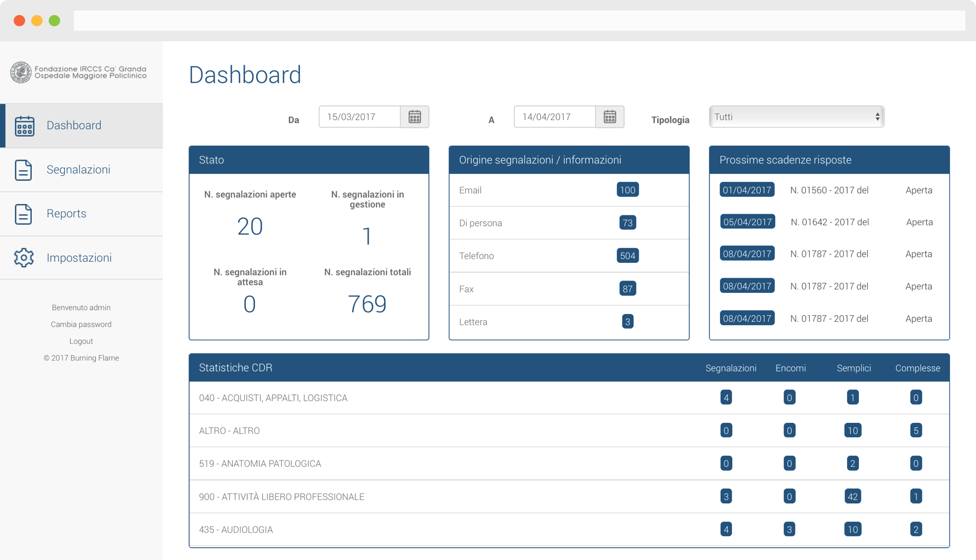The image size is (976, 560).
Task: Click the A date field 14/04/2017
Action: click(x=555, y=117)
